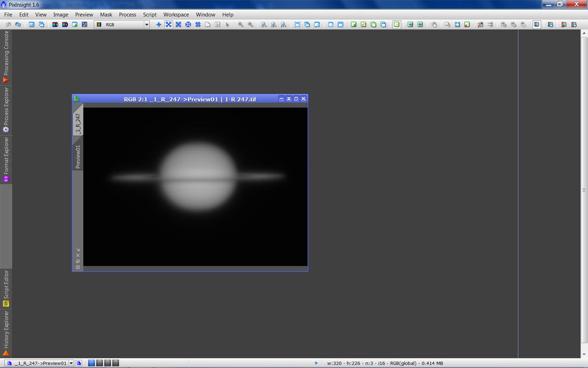
Task: Open the Script menu
Action: 149,14
